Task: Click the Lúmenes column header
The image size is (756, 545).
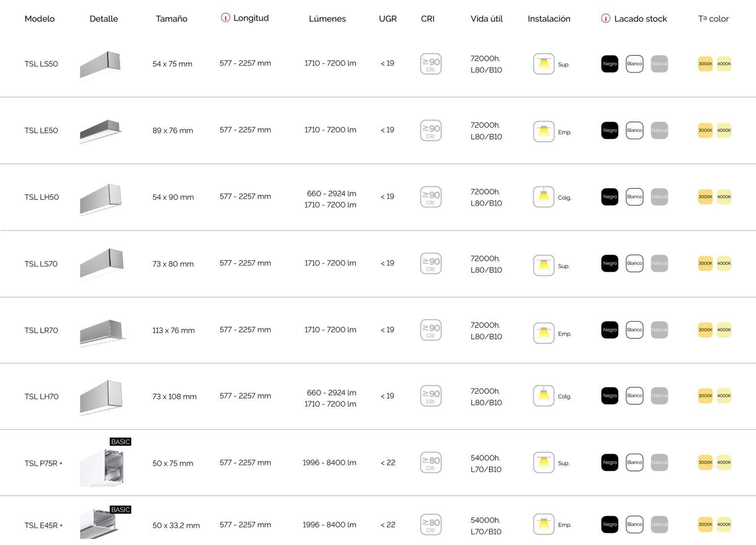Action: 327,19
